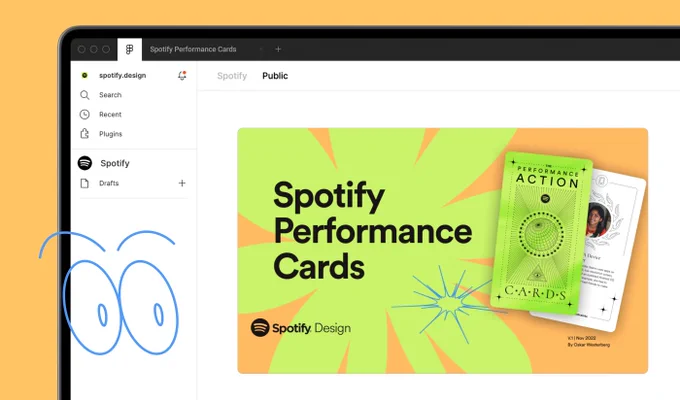Select the Spotify team in sidebar
The image size is (680, 400).
pos(115,163)
